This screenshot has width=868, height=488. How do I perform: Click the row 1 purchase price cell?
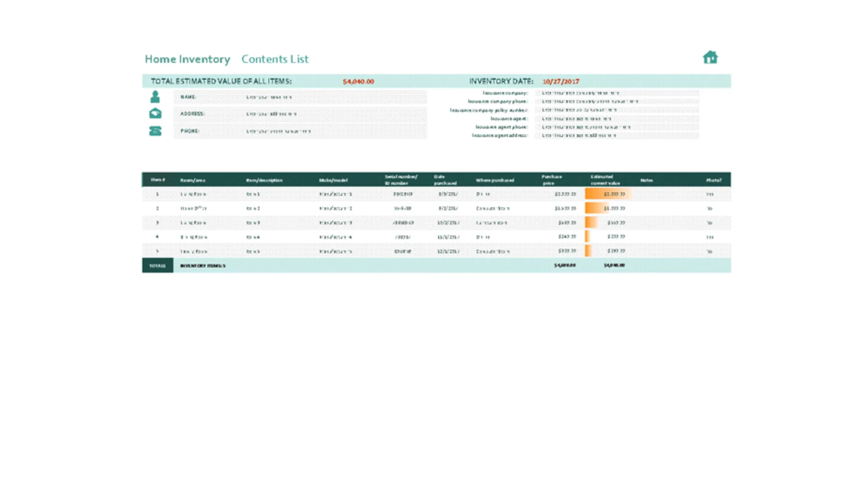tap(560, 194)
